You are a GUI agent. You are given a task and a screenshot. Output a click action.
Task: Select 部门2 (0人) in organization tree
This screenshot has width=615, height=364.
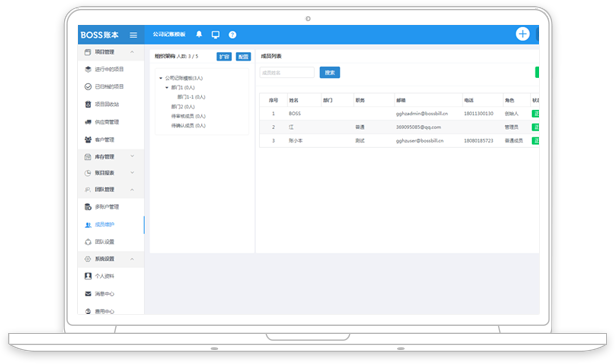coord(183,107)
